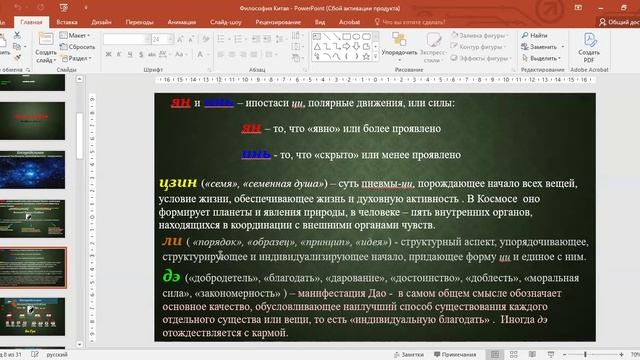The image size is (640, 360).
Task: Click the Общий доступ share button
Action: [619, 22]
